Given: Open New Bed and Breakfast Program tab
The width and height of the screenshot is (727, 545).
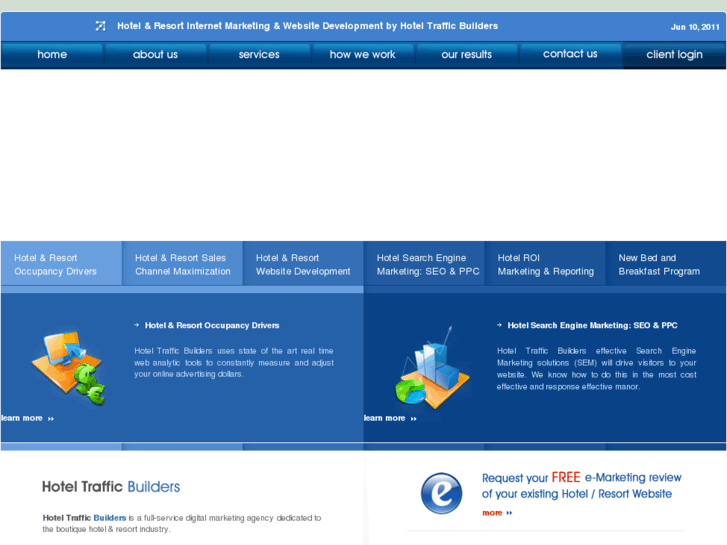Looking at the screenshot, I should 666,264.
